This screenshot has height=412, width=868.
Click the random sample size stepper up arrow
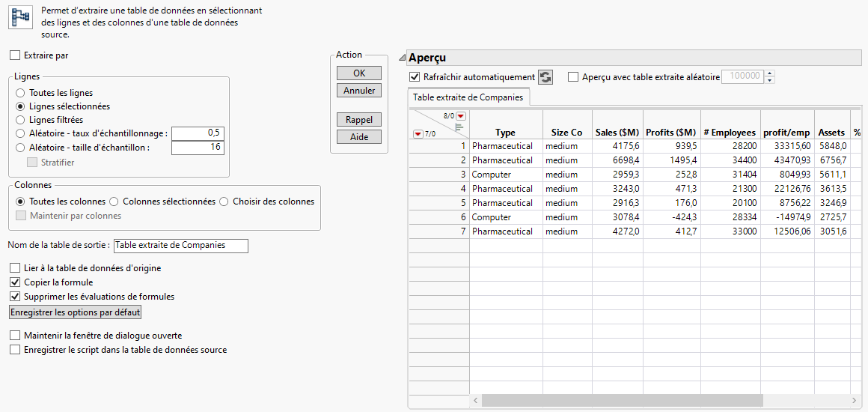(x=770, y=73)
